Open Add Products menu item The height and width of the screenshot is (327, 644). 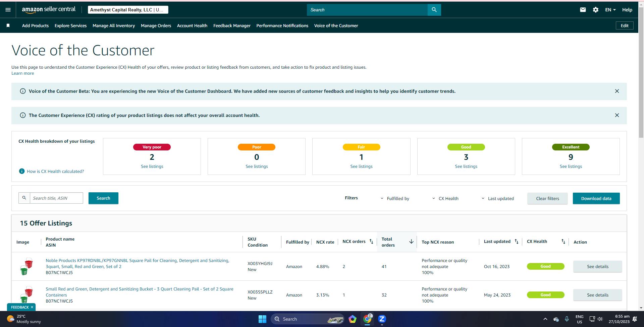(35, 25)
